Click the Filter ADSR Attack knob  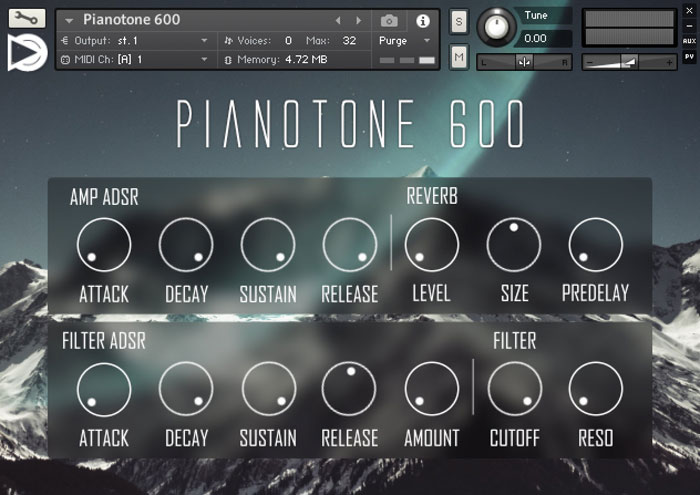tap(104, 389)
